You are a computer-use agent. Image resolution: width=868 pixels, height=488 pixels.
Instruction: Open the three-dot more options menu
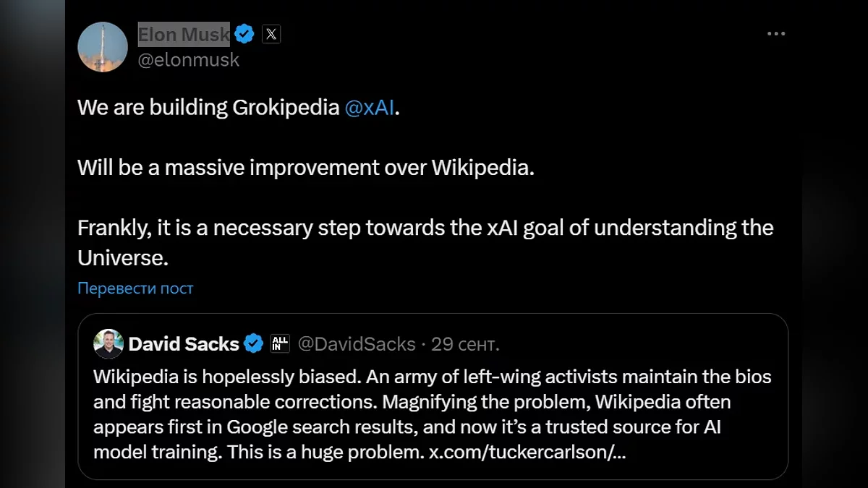(775, 34)
